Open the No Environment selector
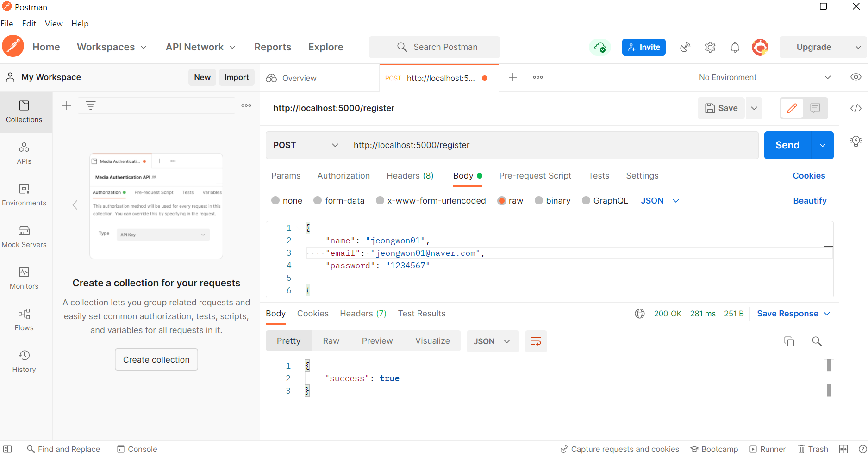The height and width of the screenshot is (457, 868). click(x=762, y=77)
